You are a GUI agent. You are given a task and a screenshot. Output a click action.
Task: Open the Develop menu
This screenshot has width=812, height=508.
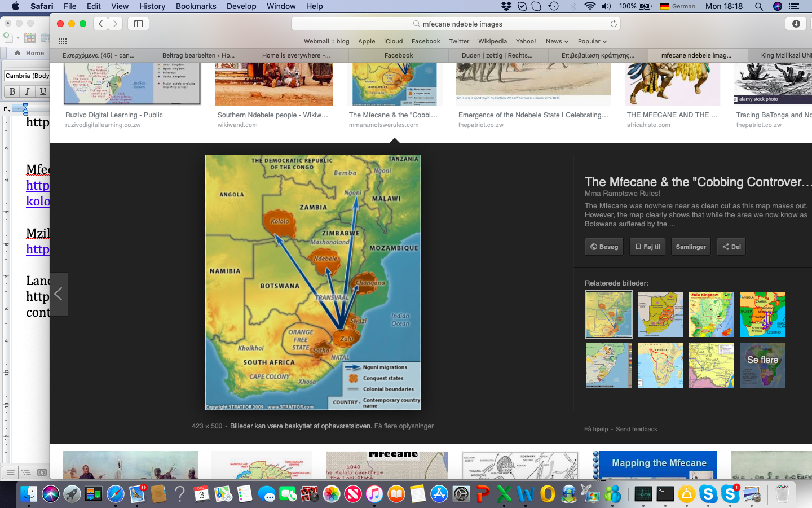pyautogui.click(x=241, y=6)
